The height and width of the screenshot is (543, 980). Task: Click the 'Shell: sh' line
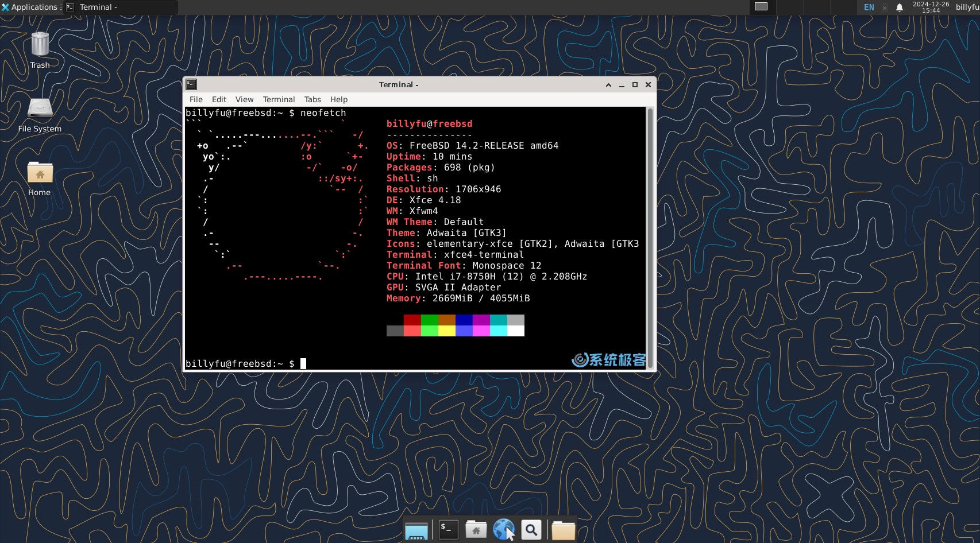(412, 179)
